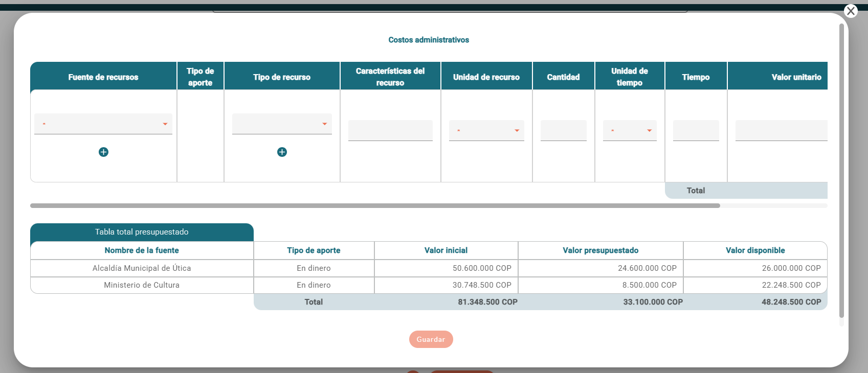Select the Valor inicial column header

pos(446,250)
